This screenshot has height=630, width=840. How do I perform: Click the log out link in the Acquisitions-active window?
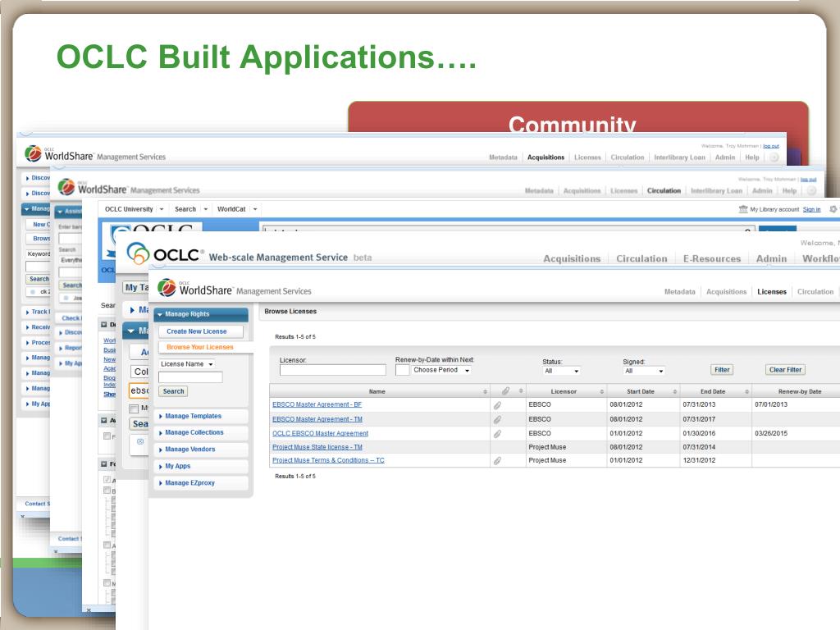(771, 146)
